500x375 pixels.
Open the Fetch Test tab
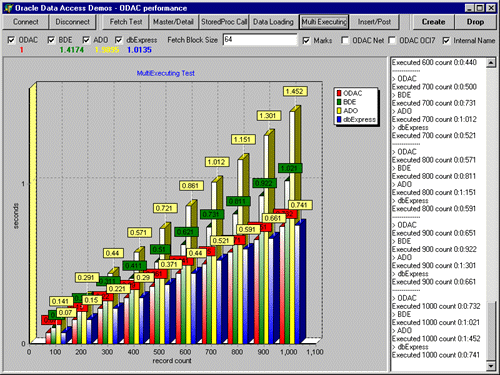[x=126, y=22]
